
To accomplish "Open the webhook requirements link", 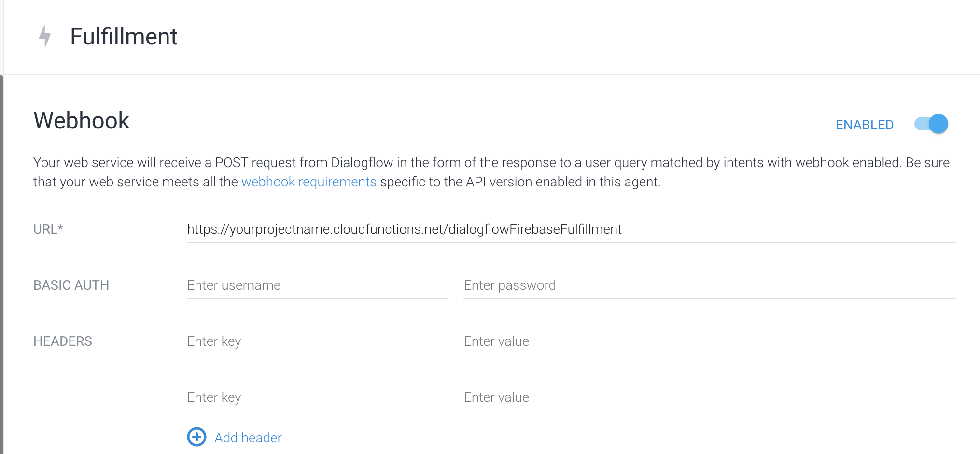I will point(308,182).
